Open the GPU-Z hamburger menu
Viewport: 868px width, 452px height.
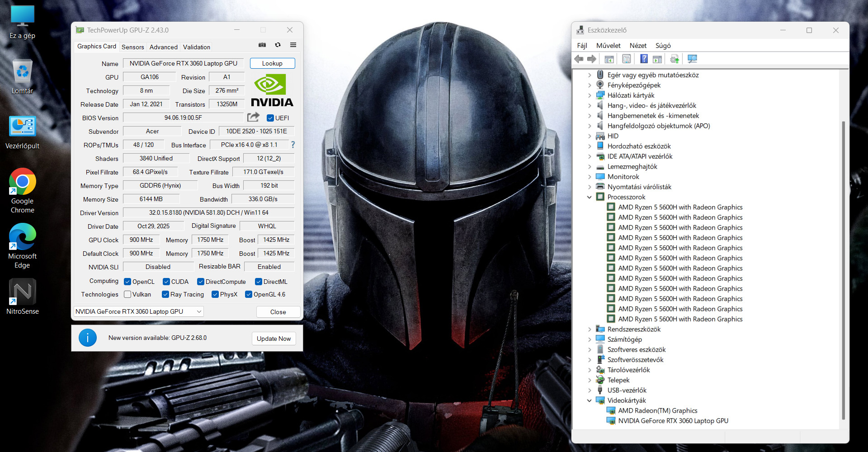[293, 45]
